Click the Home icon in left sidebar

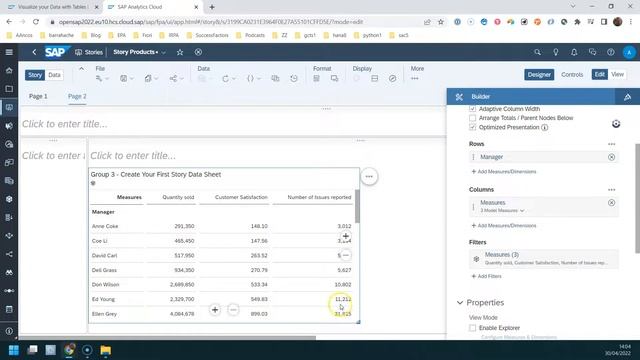point(9,71)
